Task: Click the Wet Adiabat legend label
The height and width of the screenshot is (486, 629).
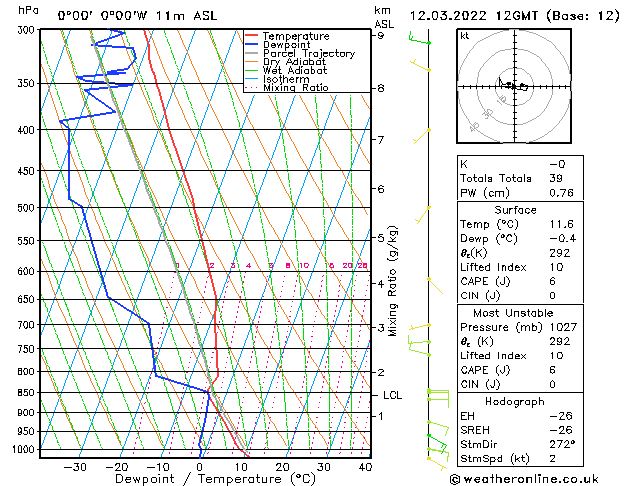Action: pyautogui.click(x=295, y=70)
